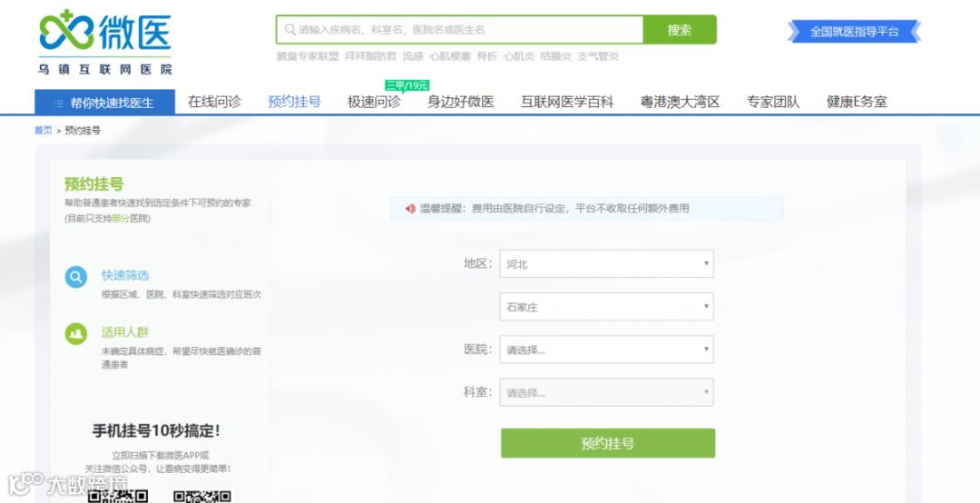The height and width of the screenshot is (503, 980).
Task: Focus the disease/doctor search input field
Action: (459, 29)
